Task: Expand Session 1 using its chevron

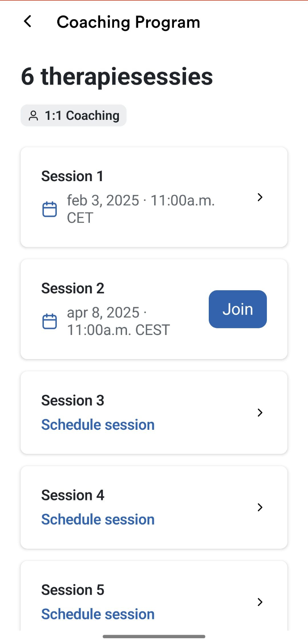Action: point(260,197)
